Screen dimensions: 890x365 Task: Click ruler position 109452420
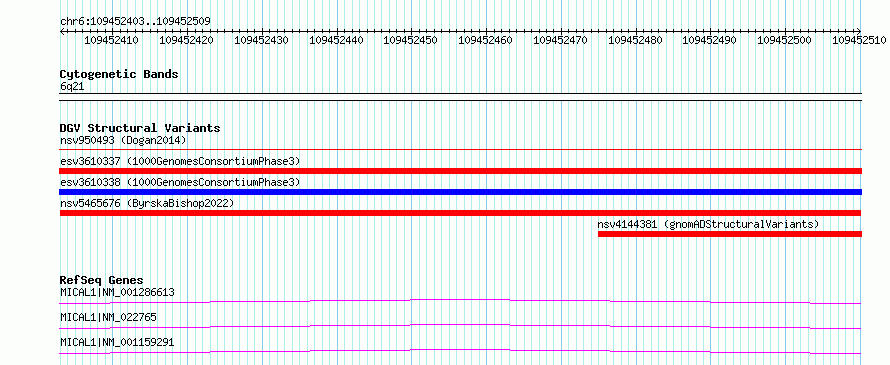187,40
